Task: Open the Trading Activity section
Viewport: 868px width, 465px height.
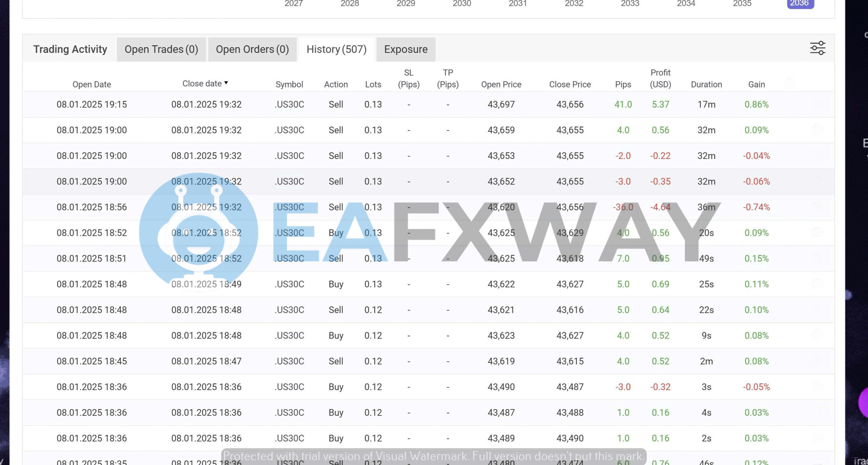Action: click(x=70, y=49)
